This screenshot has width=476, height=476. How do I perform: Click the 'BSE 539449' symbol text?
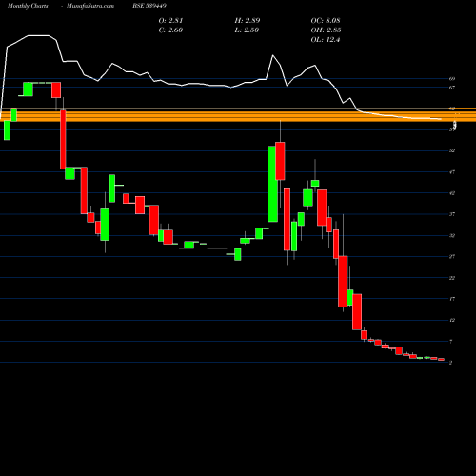(x=149, y=6)
